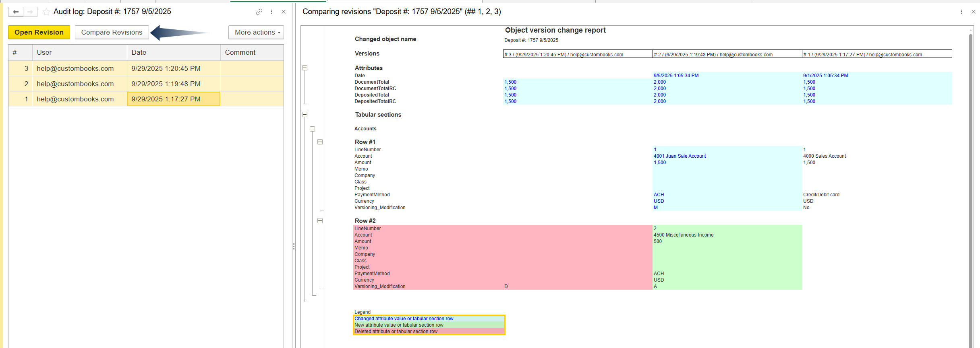Click the Open Revision button
Screen dimensions: 980x348
click(x=39, y=32)
